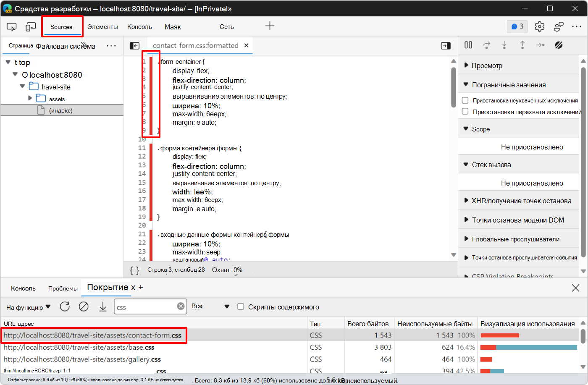Activate the inspect element picker icon
The image size is (588, 385).
[11, 27]
